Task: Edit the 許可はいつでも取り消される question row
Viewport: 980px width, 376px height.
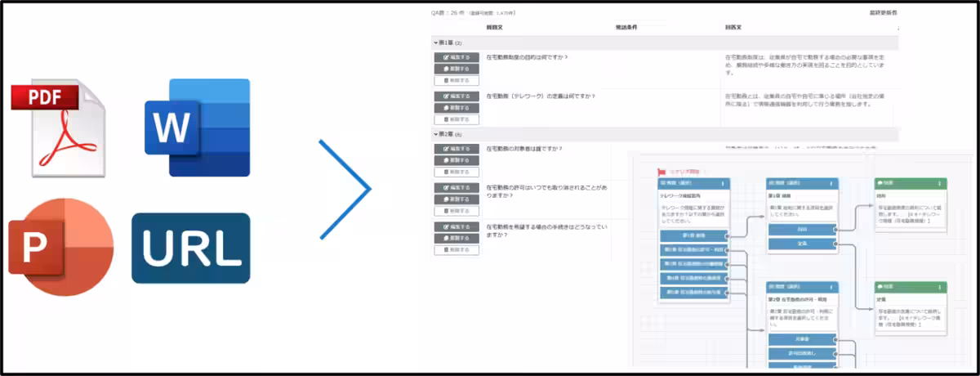Action: 457,188
